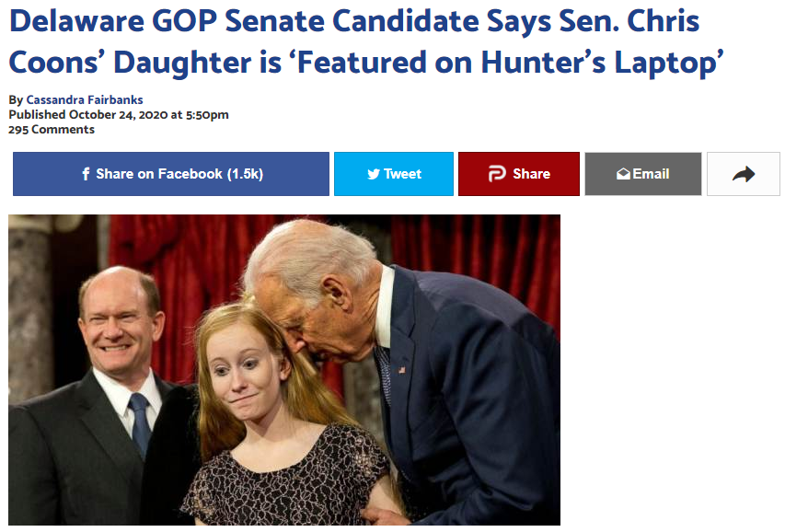Click the open envelope email icon

coord(623,174)
